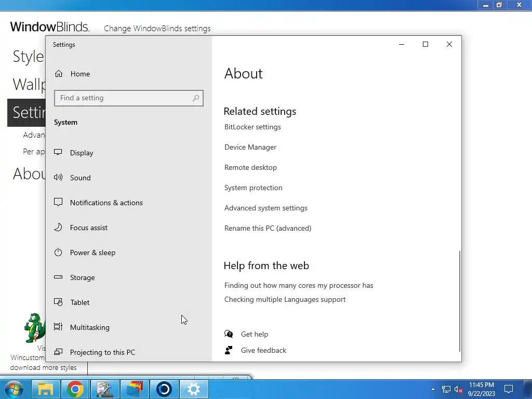This screenshot has width=532, height=399.
Task: Click the Notifications & actions icon
Action: 58,202
